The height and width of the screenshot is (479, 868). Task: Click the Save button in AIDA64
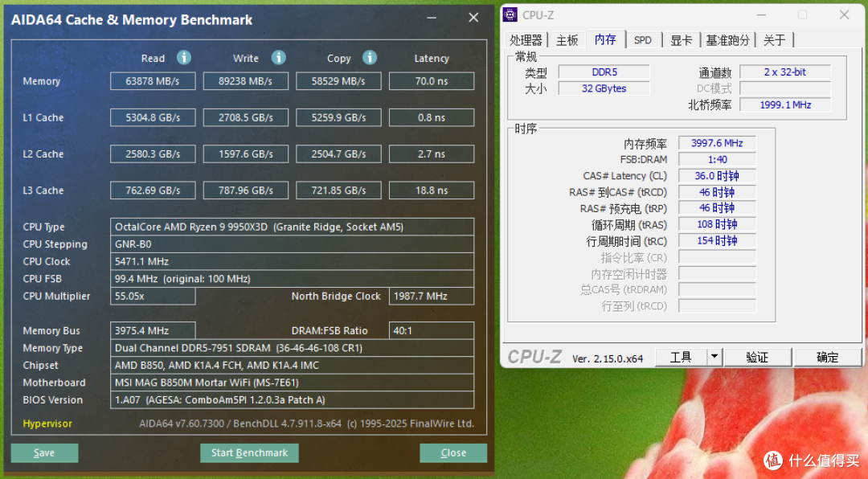pos(44,452)
